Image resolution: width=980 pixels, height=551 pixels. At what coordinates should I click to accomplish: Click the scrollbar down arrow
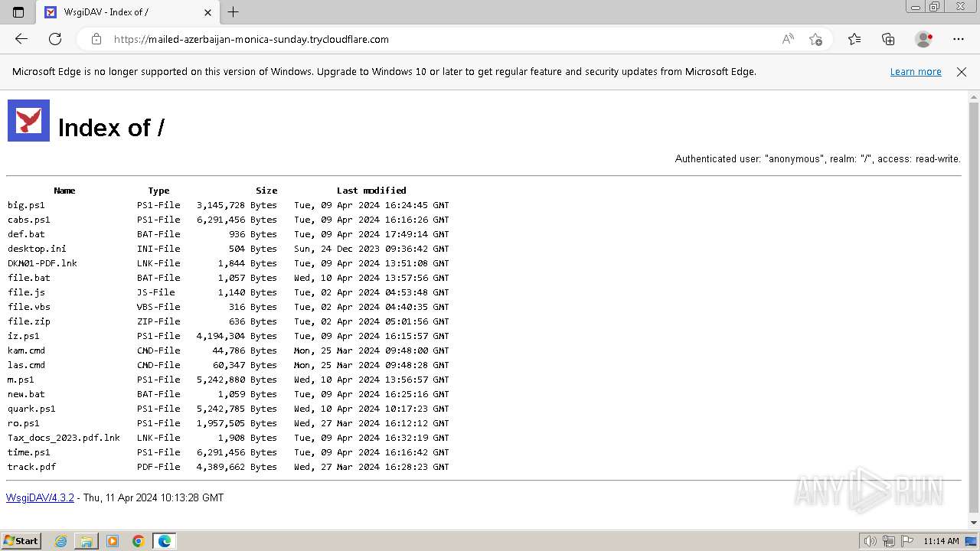[973, 523]
